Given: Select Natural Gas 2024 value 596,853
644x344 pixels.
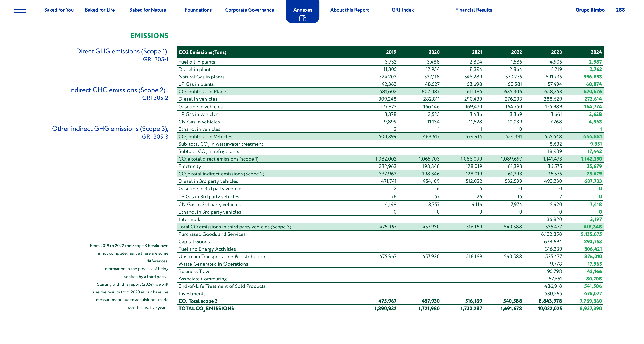Looking at the screenshot, I should pos(592,77).
